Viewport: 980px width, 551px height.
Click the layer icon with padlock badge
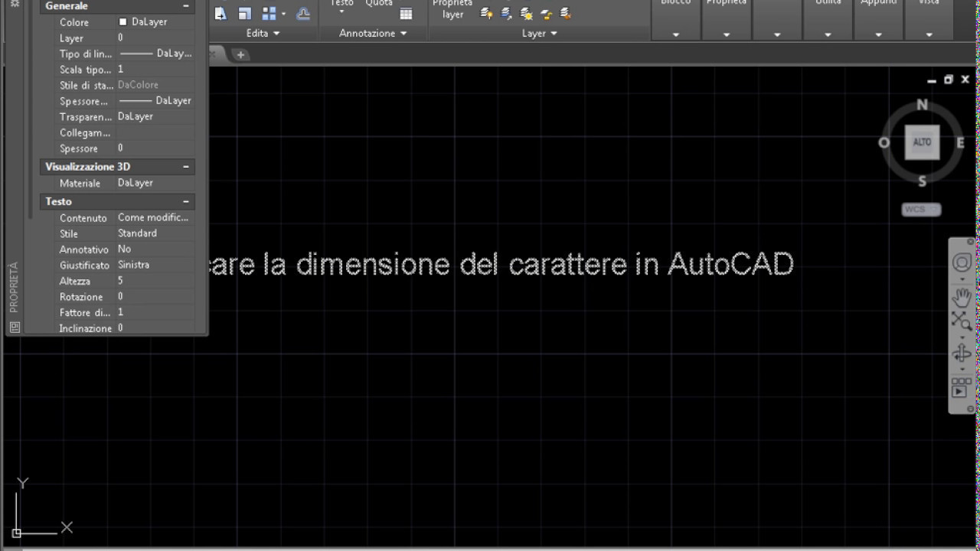point(546,13)
